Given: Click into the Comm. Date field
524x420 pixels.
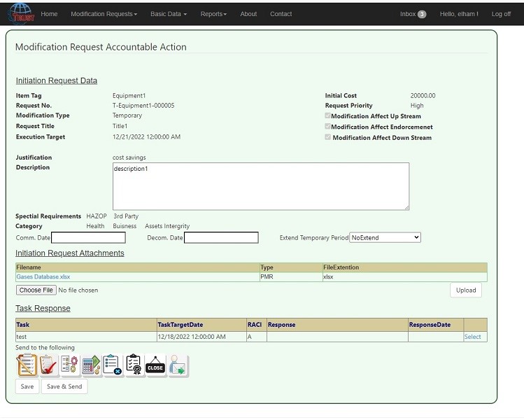Looking at the screenshot, I should tap(89, 237).
